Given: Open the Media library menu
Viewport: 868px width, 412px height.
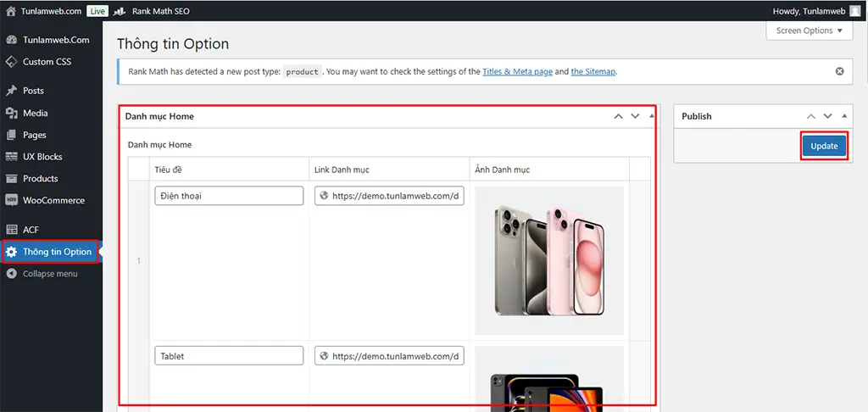Looking at the screenshot, I should (x=36, y=113).
